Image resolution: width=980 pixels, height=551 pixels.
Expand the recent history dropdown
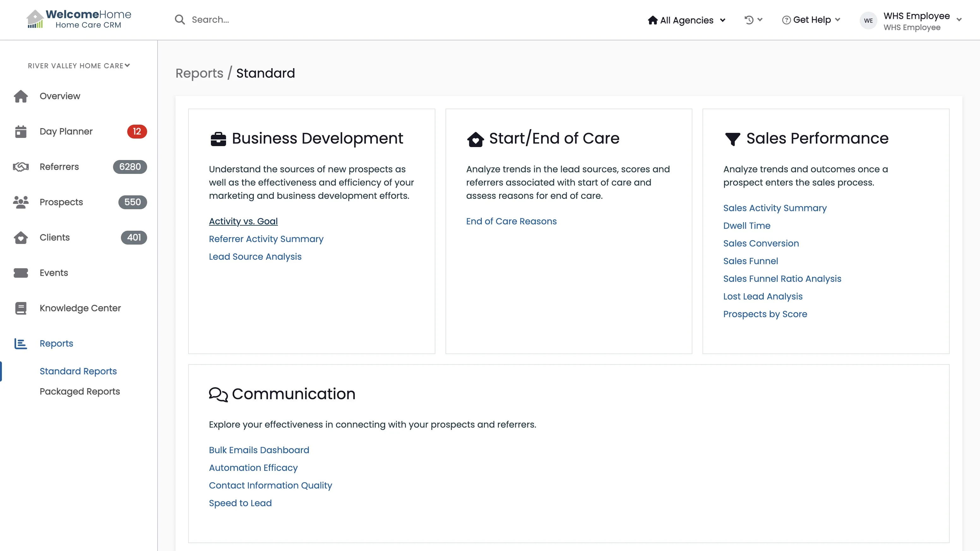tap(753, 20)
